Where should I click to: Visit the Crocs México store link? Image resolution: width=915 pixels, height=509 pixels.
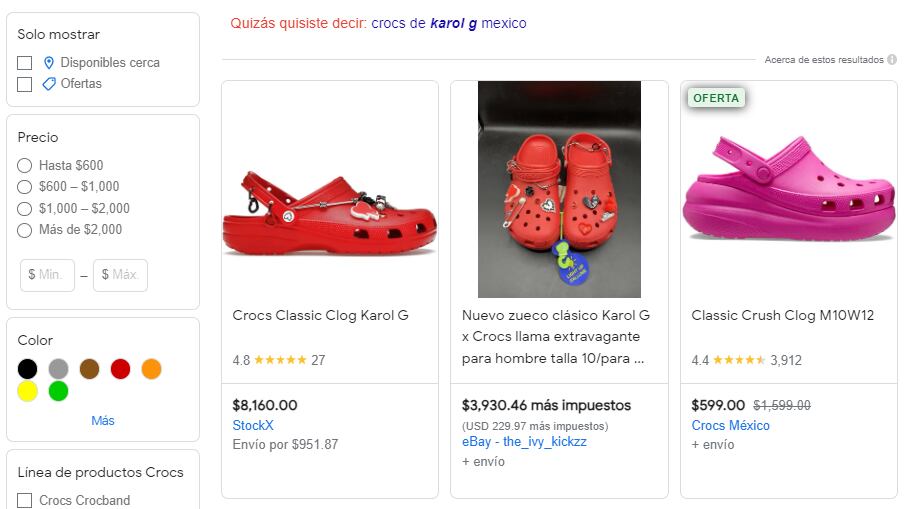click(x=730, y=425)
